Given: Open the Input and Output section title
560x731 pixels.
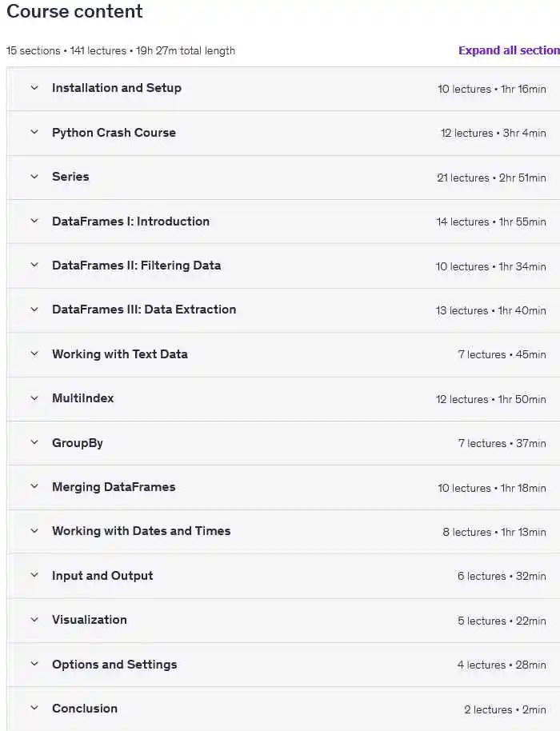Looking at the screenshot, I should click(102, 576).
